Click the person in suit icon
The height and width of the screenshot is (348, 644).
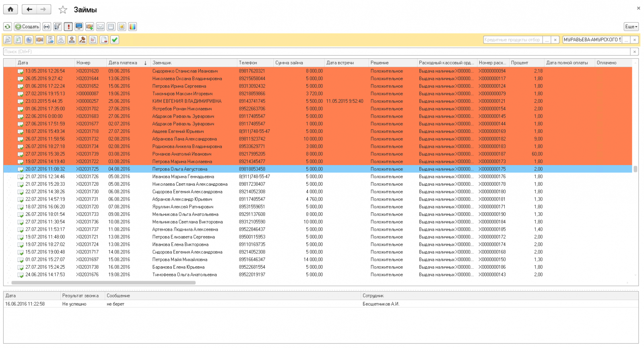(72, 39)
